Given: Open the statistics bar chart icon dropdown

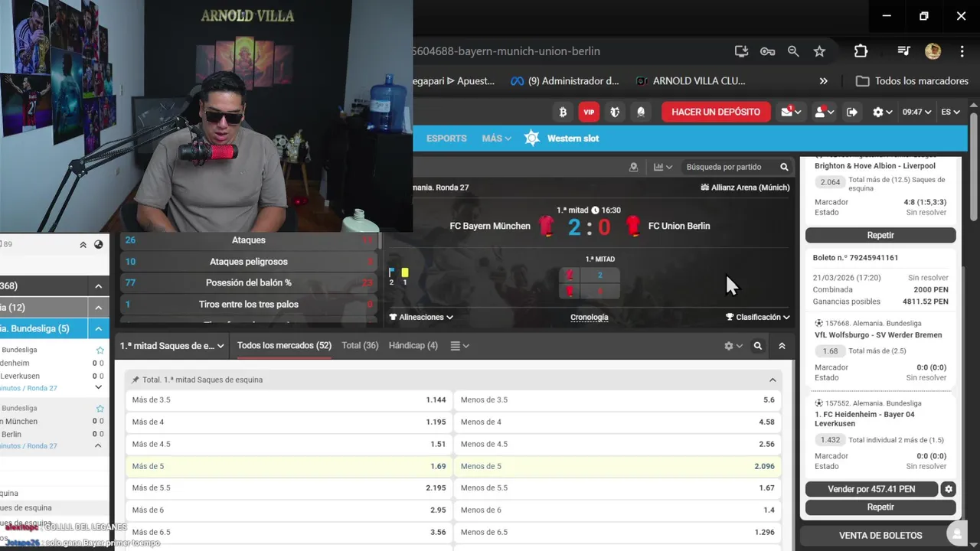Looking at the screenshot, I should click(x=663, y=167).
